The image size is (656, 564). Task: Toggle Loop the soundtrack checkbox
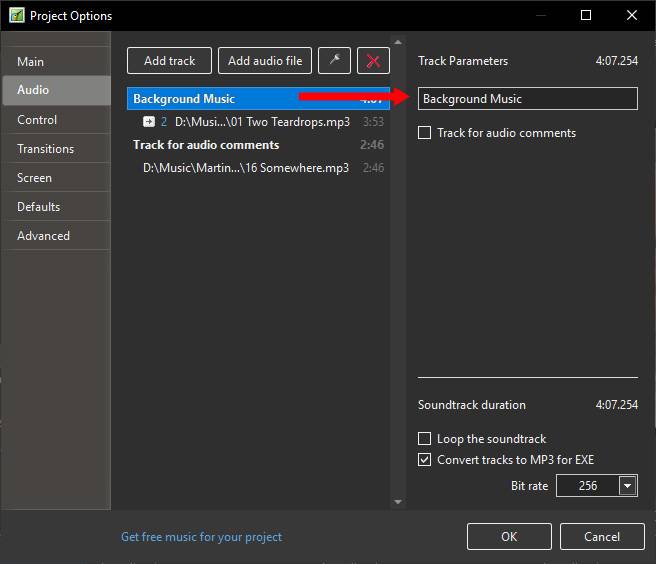(x=424, y=438)
